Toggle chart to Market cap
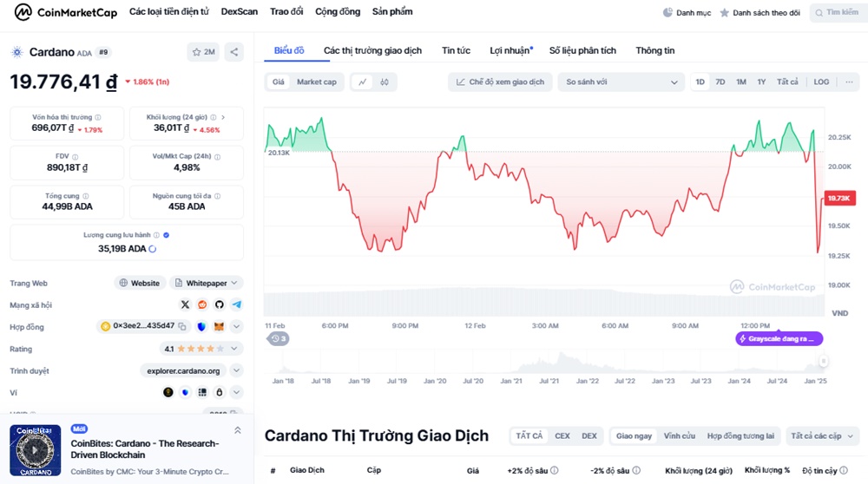This screenshot has width=868, height=484. [x=317, y=82]
